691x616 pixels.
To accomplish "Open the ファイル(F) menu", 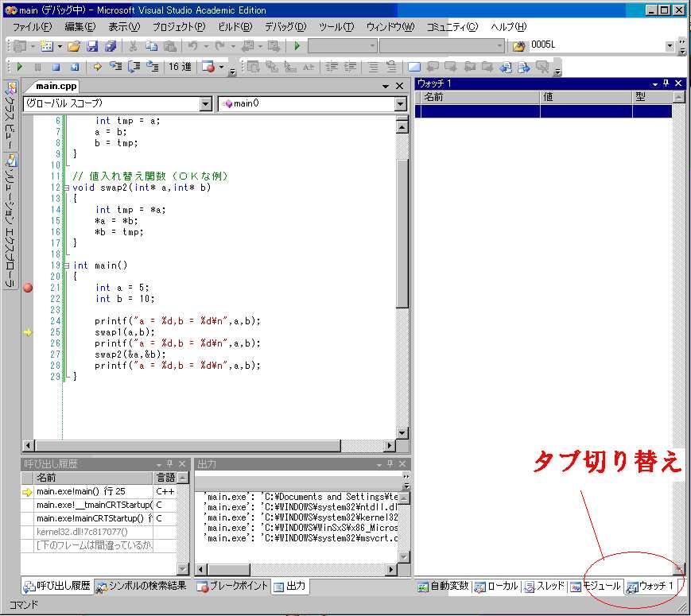I will tap(32, 27).
